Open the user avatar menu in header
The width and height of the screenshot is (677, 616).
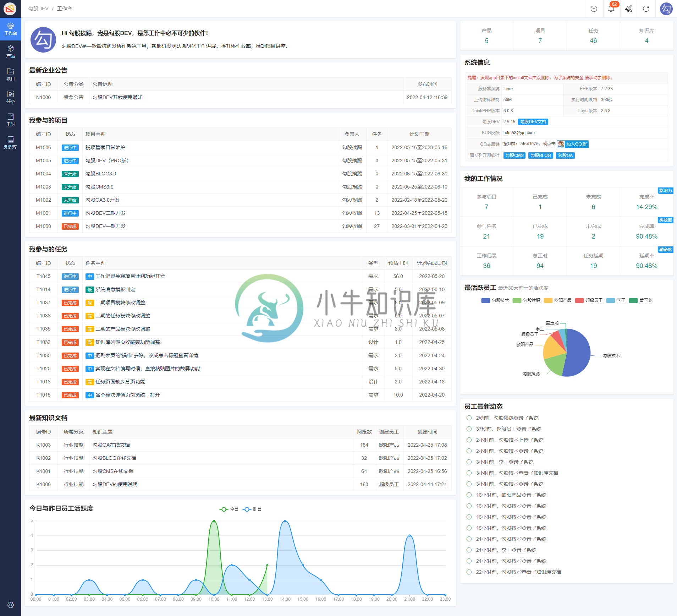point(666,9)
